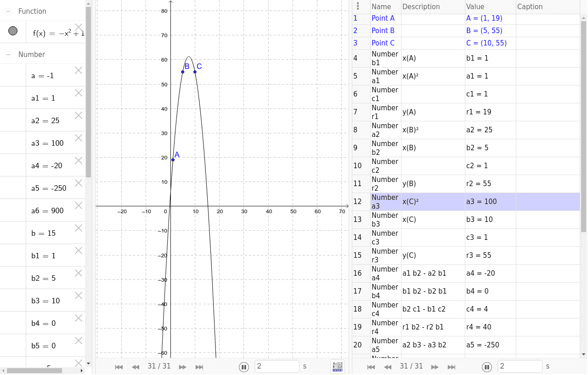The width and height of the screenshot is (588, 375).
Task: Open Point A from the protocol table
Action: tap(383, 18)
